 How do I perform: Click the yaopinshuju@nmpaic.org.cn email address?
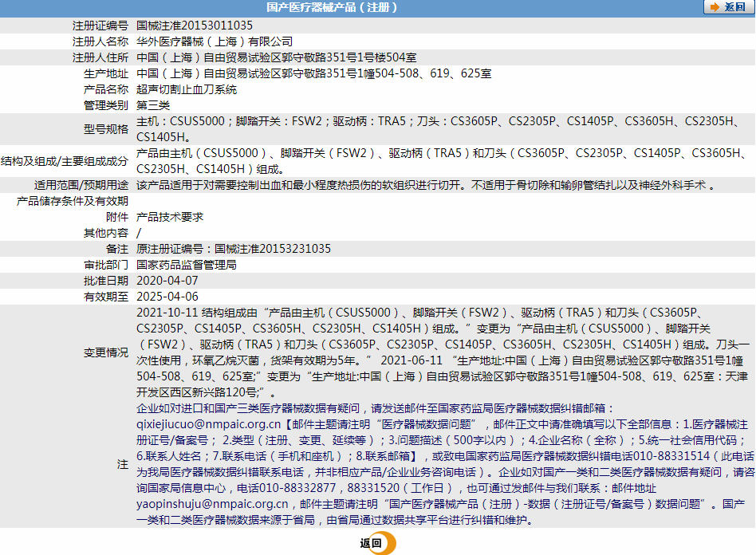pos(212,504)
